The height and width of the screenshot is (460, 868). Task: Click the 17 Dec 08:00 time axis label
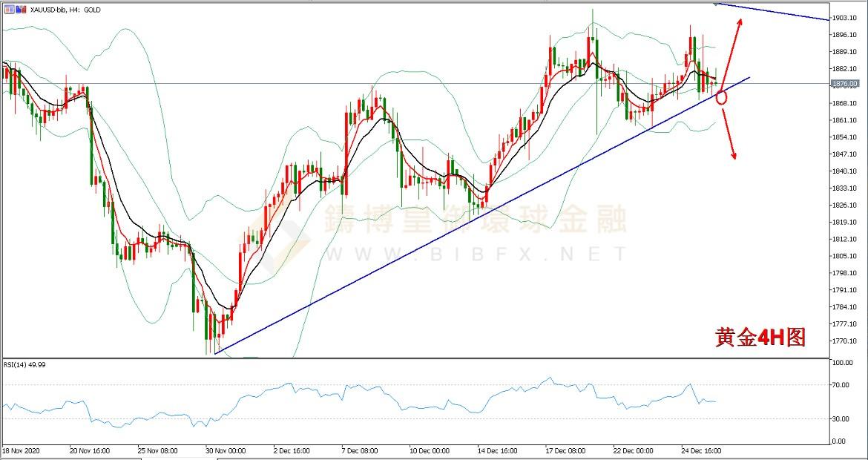point(564,450)
